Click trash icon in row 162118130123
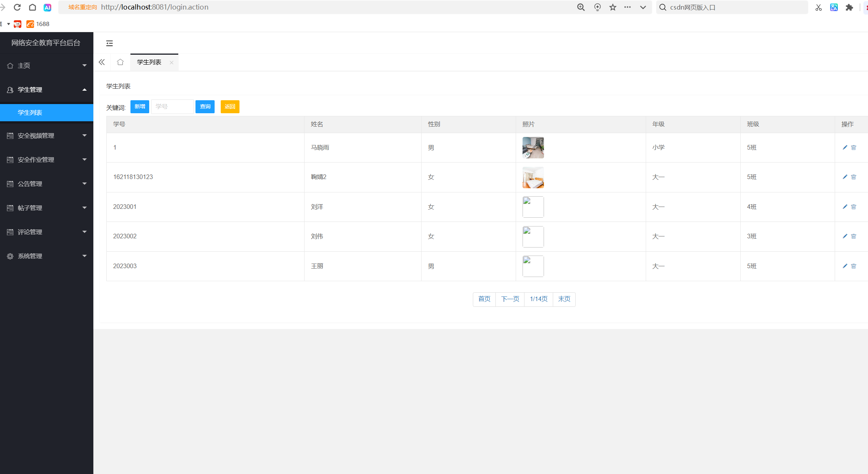Screen dimensions: 868x474 853,177
